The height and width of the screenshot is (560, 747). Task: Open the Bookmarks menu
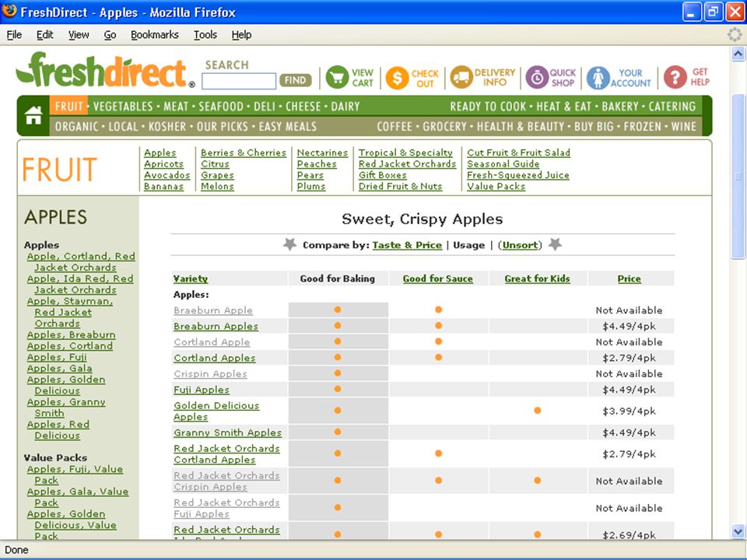(x=155, y=35)
